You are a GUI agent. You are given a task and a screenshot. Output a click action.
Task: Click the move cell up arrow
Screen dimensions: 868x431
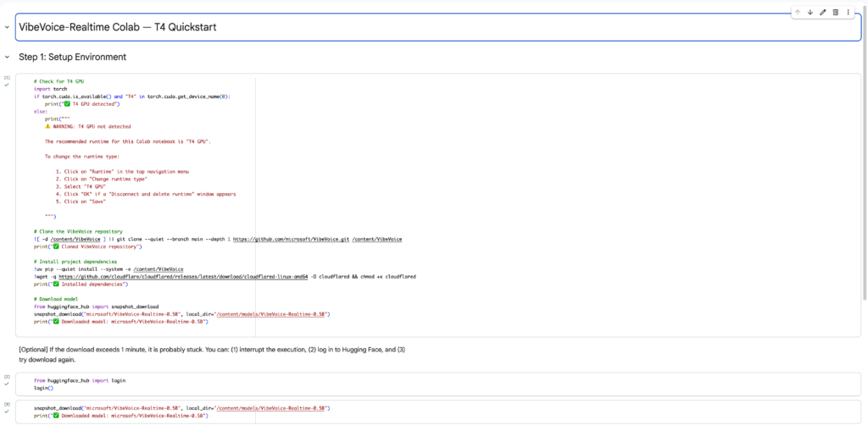coord(797,12)
